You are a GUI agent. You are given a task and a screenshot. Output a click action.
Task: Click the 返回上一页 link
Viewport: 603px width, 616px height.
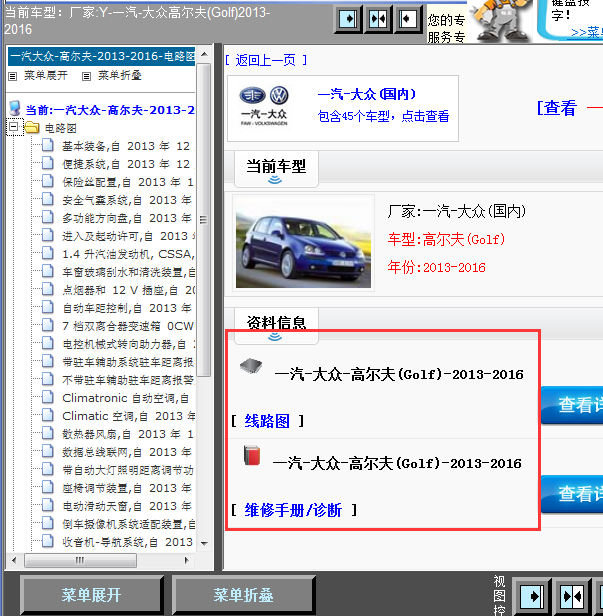click(266, 60)
